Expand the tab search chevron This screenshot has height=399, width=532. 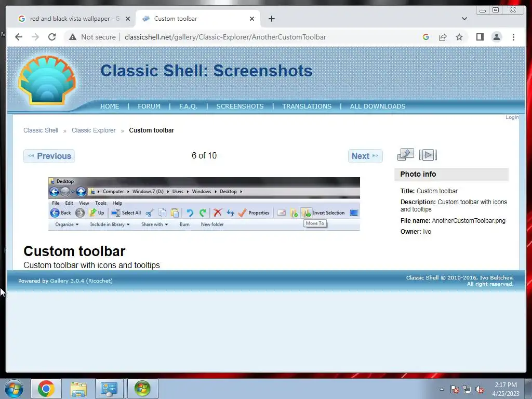click(464, 19)
